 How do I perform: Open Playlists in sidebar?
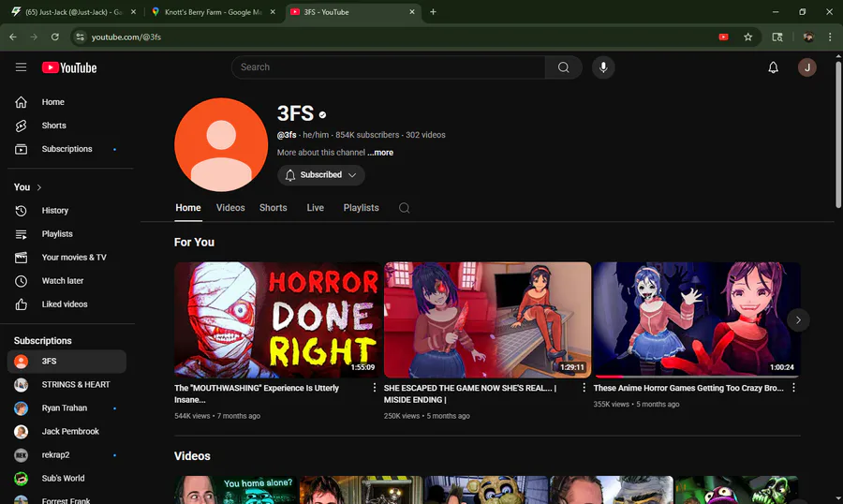[x=67, y=234]
